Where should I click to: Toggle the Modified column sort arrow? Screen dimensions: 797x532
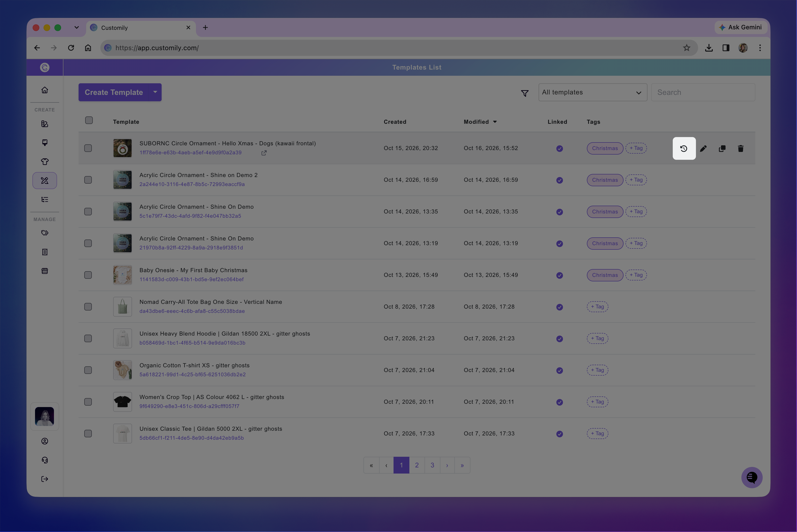pyautogui.click(x=495, y=122)
